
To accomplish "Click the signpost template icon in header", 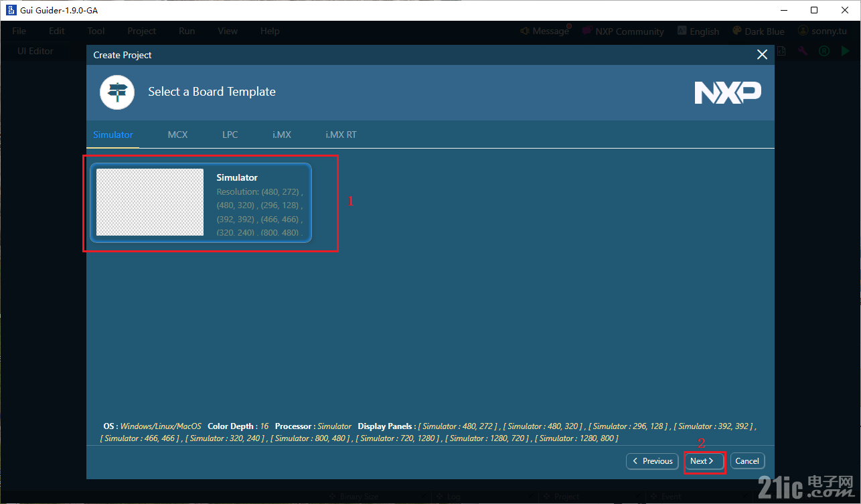I will (117, 92).
